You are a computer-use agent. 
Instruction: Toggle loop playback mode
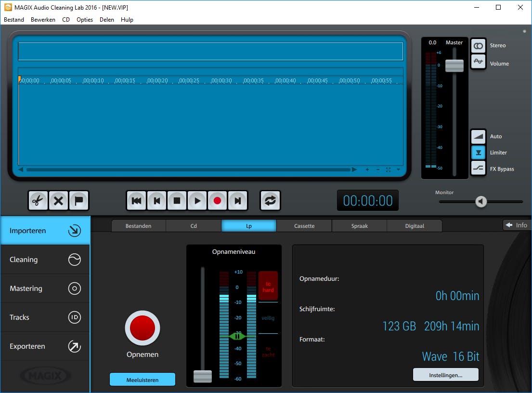(270, 201)
